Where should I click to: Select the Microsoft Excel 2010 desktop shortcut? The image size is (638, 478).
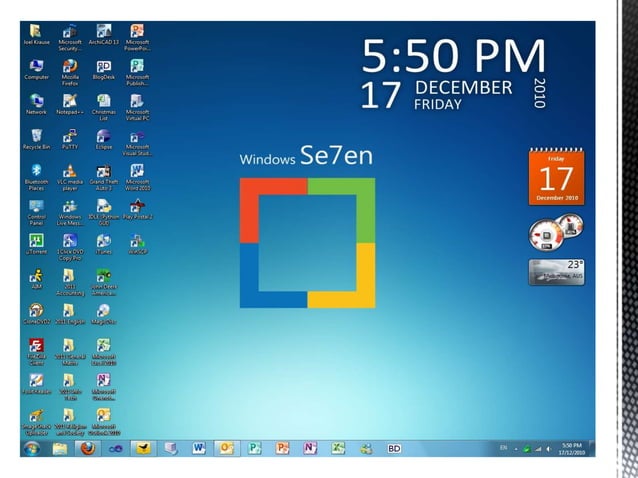104,352
